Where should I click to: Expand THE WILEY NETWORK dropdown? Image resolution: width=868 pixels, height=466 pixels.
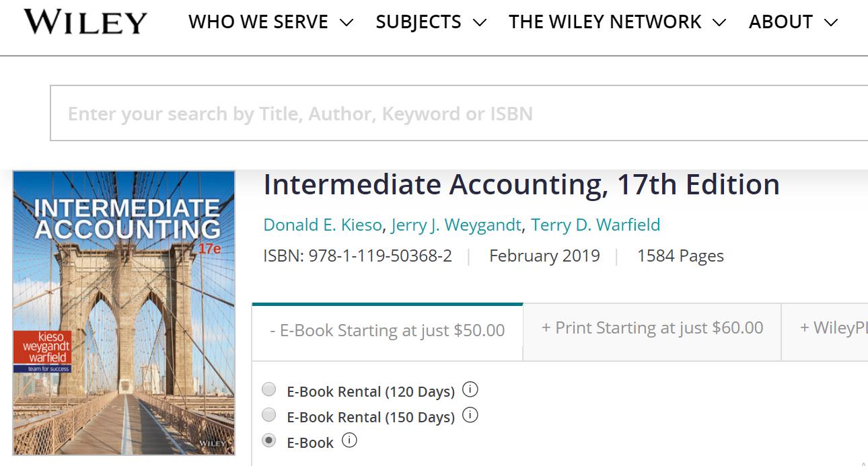pos(618,22)
